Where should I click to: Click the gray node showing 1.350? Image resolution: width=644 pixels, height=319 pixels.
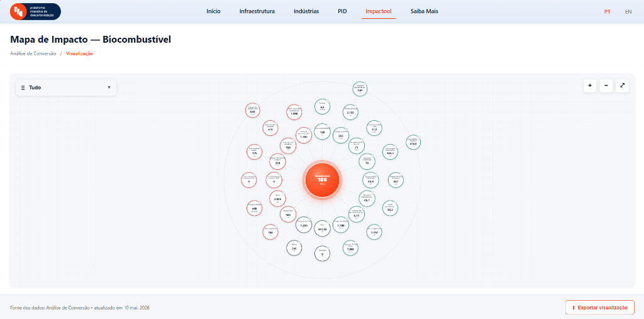pyautogui.click(x=304, y=225)
